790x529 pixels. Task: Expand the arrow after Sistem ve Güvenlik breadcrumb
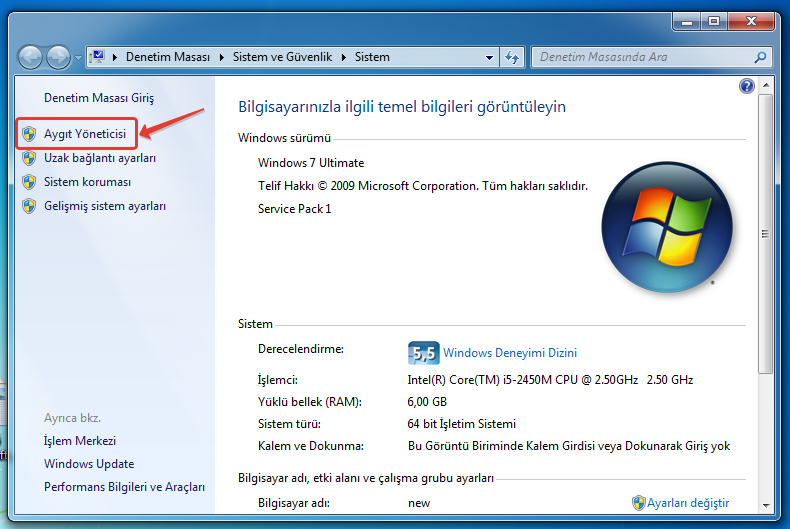[x=344, y=58]
